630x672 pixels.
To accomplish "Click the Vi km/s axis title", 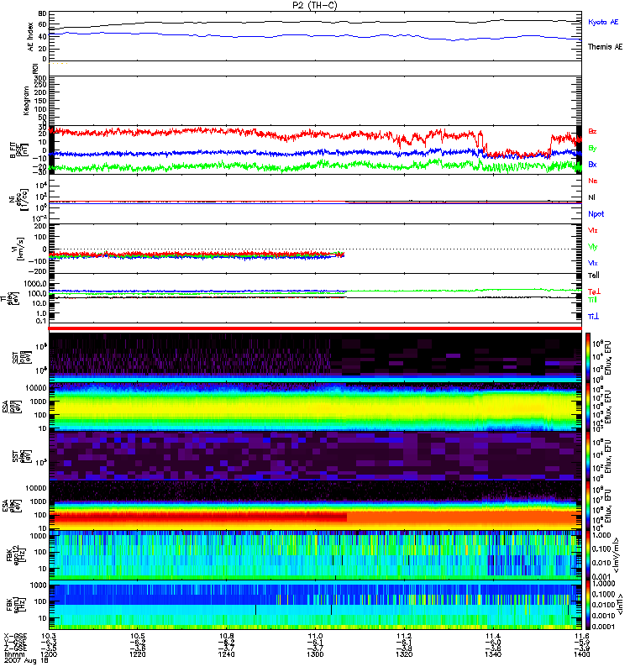I will click(x=19, y=249).
